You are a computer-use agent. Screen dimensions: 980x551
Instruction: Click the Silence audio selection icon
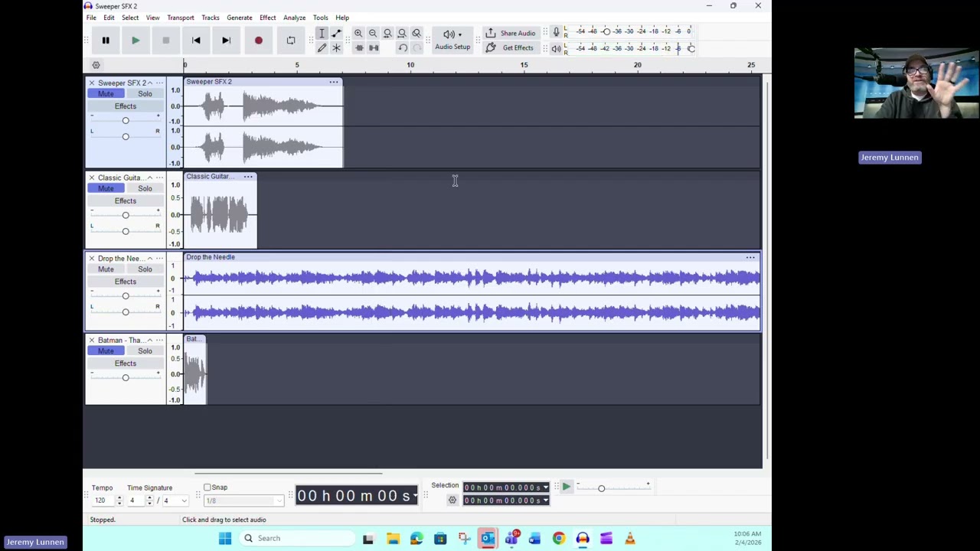point(374,48)
